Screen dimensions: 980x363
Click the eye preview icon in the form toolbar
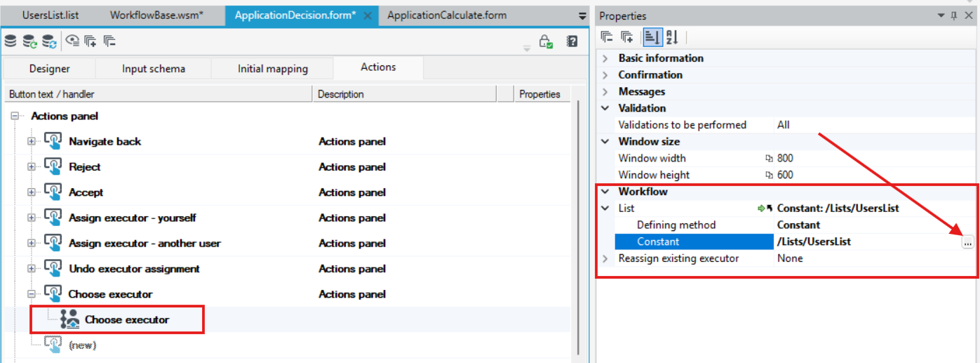click(72, 41)
